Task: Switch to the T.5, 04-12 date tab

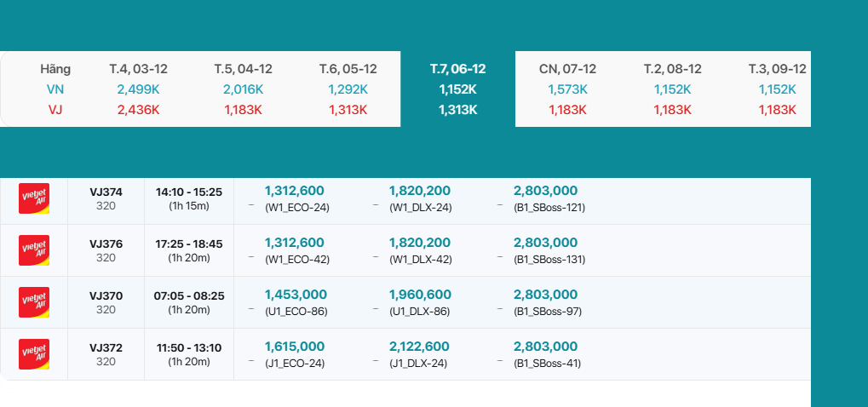Action: [x=244, y=89]
